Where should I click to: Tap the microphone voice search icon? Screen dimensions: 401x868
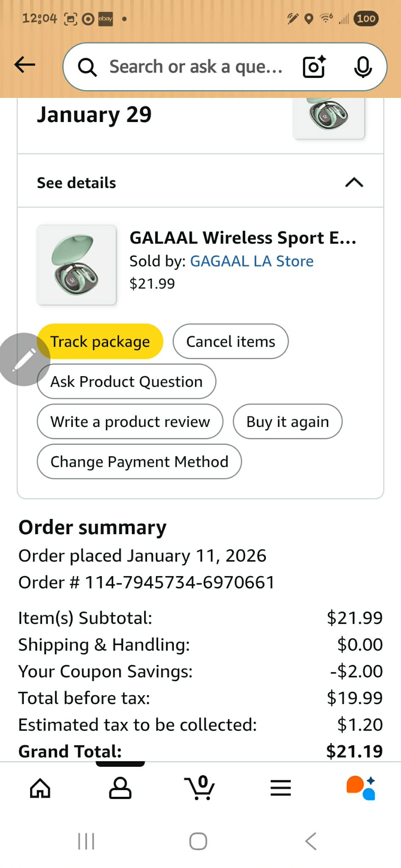(x=363, y=67)
